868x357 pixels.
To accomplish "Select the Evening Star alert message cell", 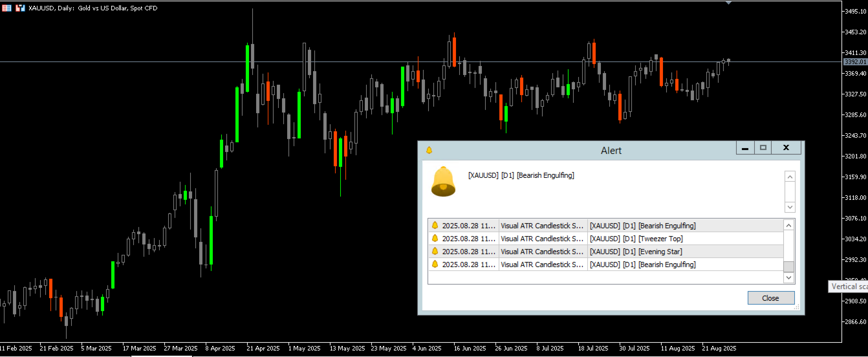I will tap(685, 252).
